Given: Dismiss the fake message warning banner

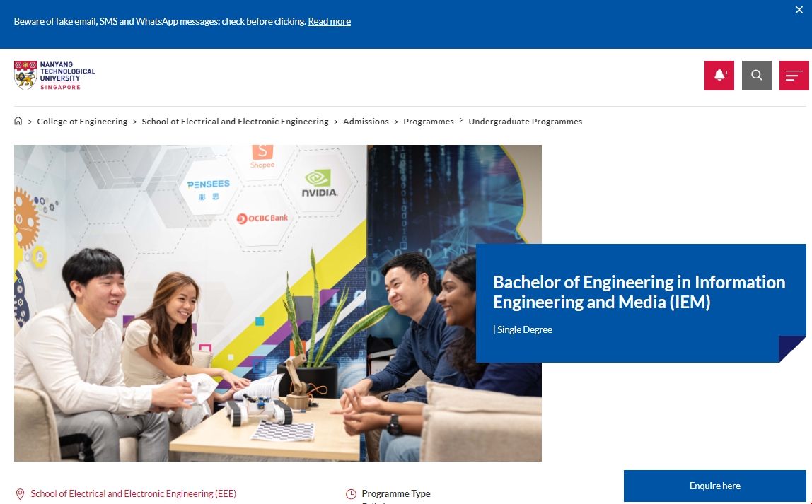Looking at the screenshot, I should pyautogui.click(x=799, y=10).
